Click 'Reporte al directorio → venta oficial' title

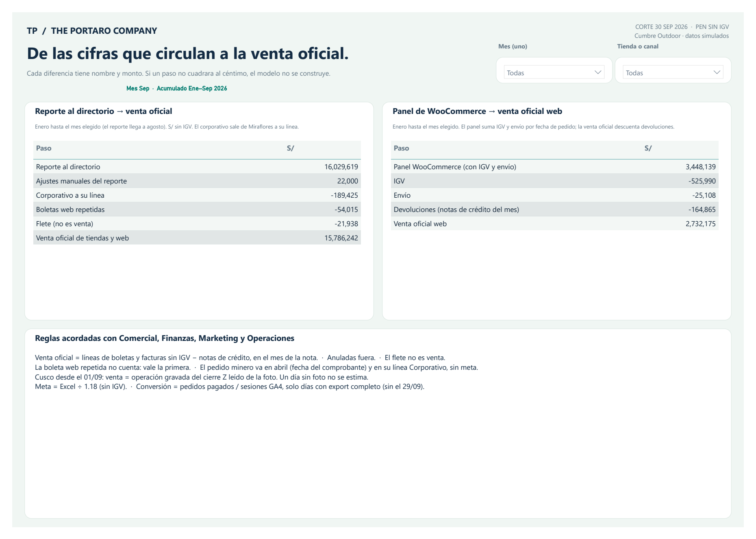pyautogui.click(x=104, y=111)
